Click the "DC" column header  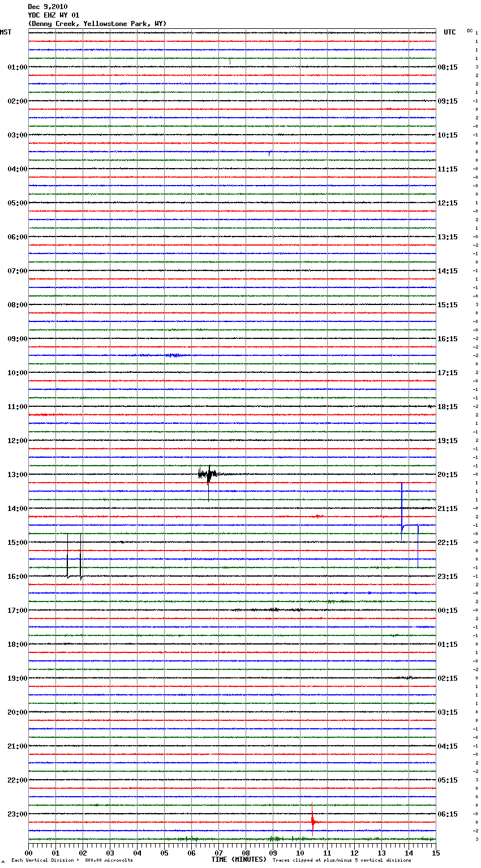pos(470,31)
